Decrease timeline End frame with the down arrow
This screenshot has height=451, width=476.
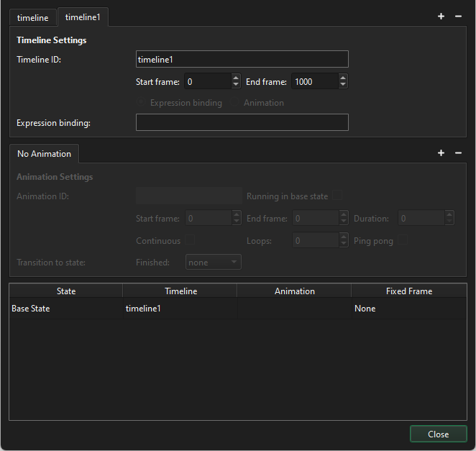click(x=343, y=86)
